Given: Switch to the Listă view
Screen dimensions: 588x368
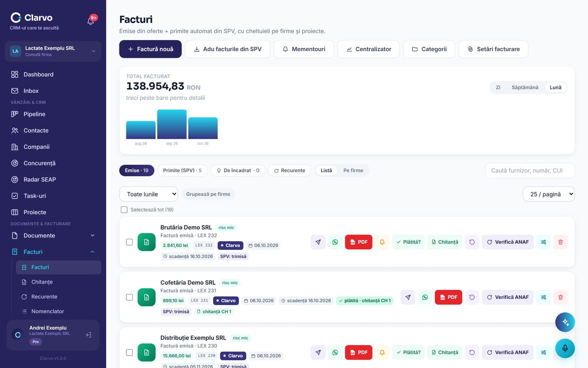Looking at the screenshot, I should (326, 171).
